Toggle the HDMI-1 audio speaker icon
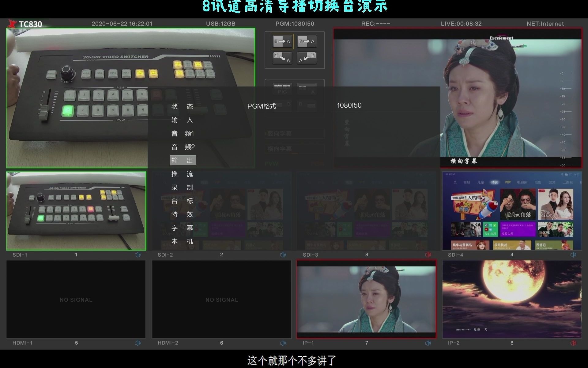 [138, 343]
